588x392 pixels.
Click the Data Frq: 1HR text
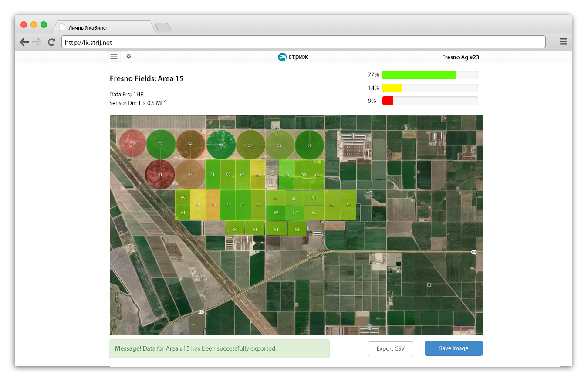coord(126,94)
